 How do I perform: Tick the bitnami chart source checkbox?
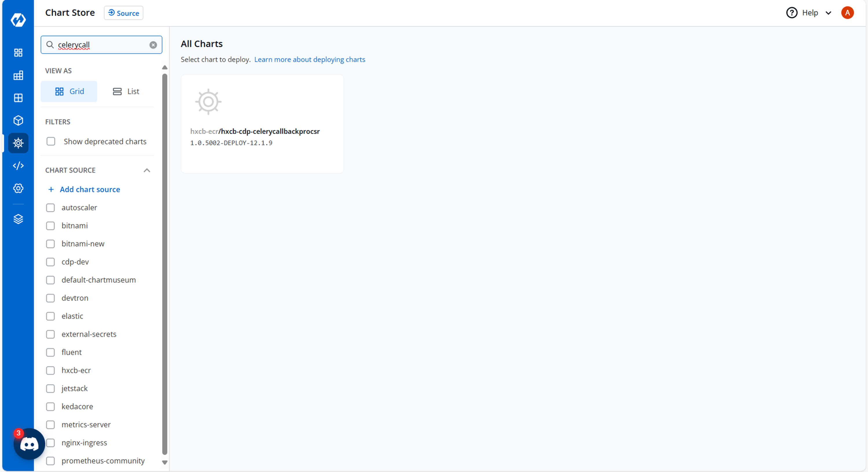[51, 225]
